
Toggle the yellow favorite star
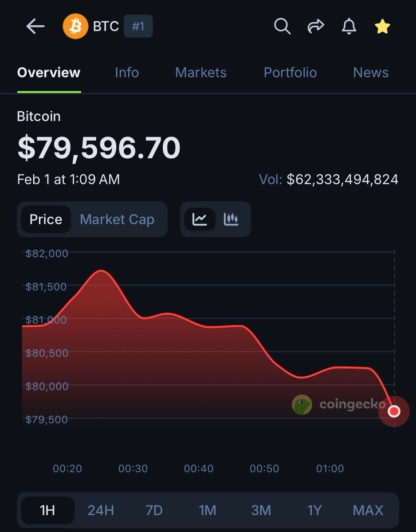[382, 27]
